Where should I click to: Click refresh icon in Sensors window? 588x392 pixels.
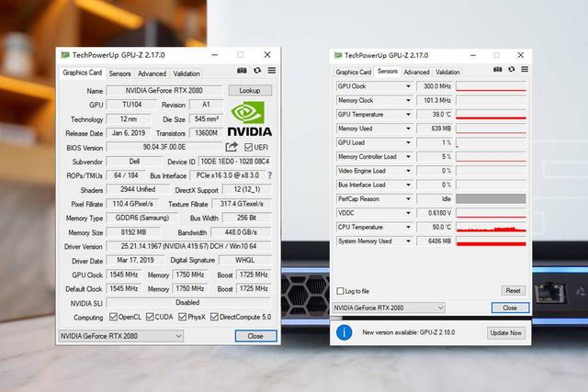tap(514, 71)
